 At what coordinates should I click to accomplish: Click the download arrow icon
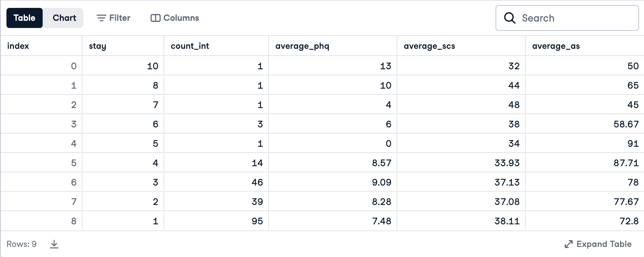[54, 244]
